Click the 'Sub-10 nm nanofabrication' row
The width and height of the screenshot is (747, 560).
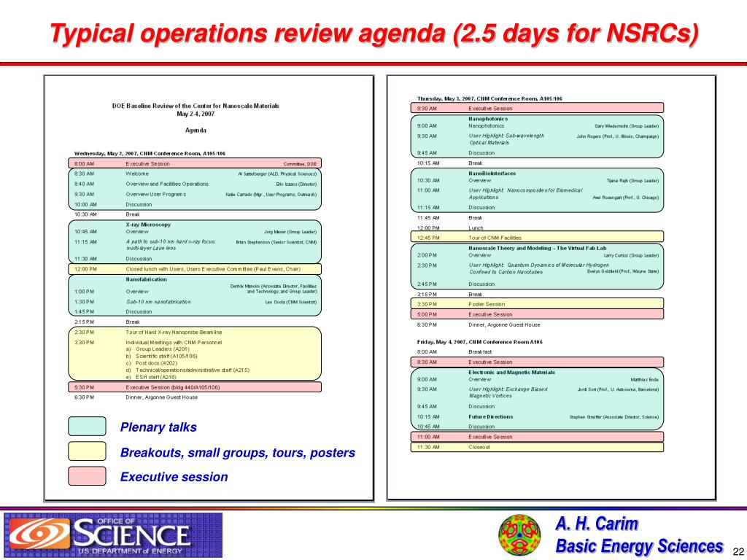[195, 302]
